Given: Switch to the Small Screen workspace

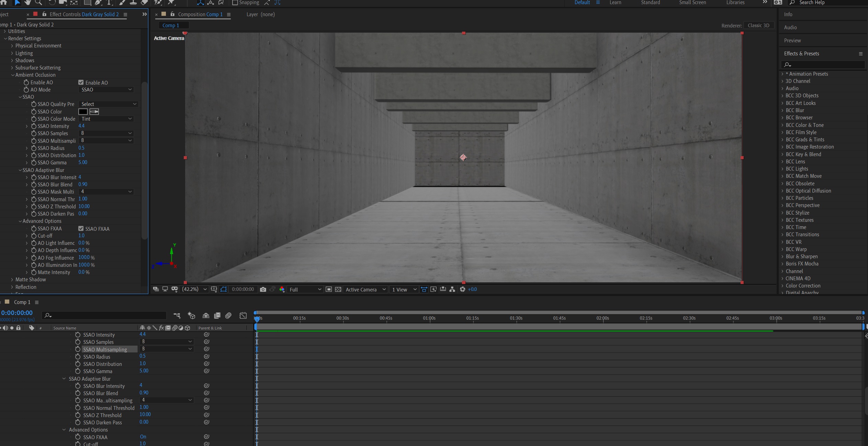Looking at the screenshot, I should coord(692,2).
